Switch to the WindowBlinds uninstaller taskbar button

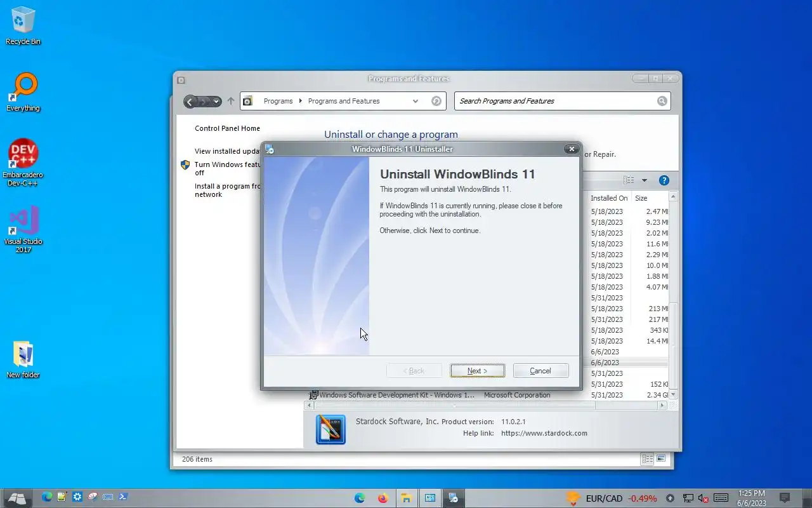(453, 498)
